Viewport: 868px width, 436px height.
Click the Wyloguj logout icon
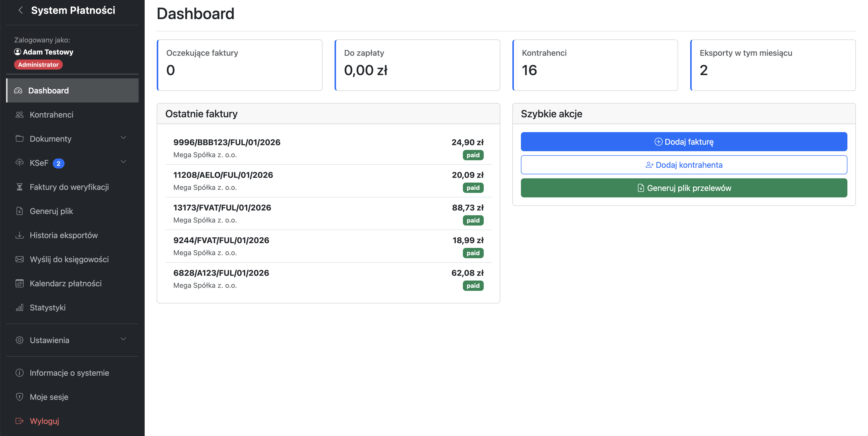(x=20, y=421)
